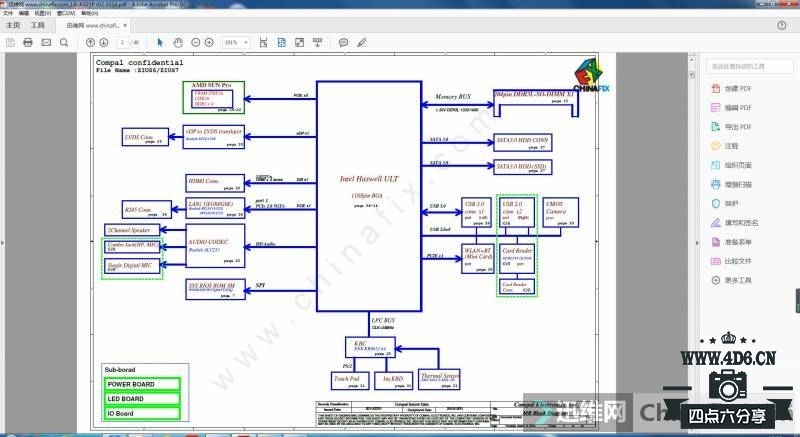Click the read mode icon

[x=317, y=42]
